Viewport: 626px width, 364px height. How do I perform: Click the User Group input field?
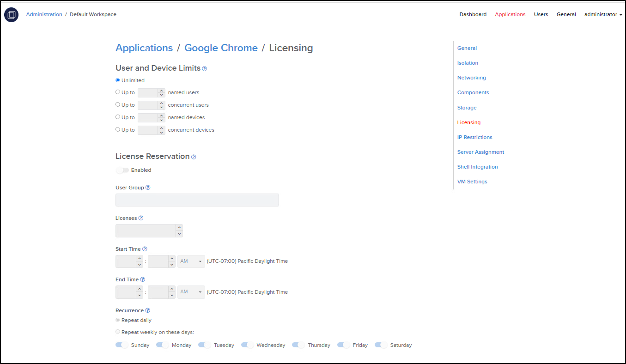coord(197,200)
